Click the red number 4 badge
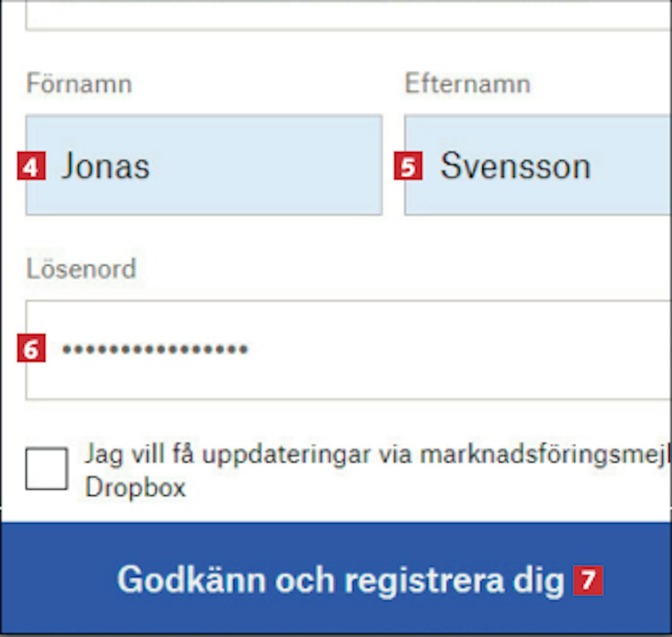 click(x=31, y=166)
